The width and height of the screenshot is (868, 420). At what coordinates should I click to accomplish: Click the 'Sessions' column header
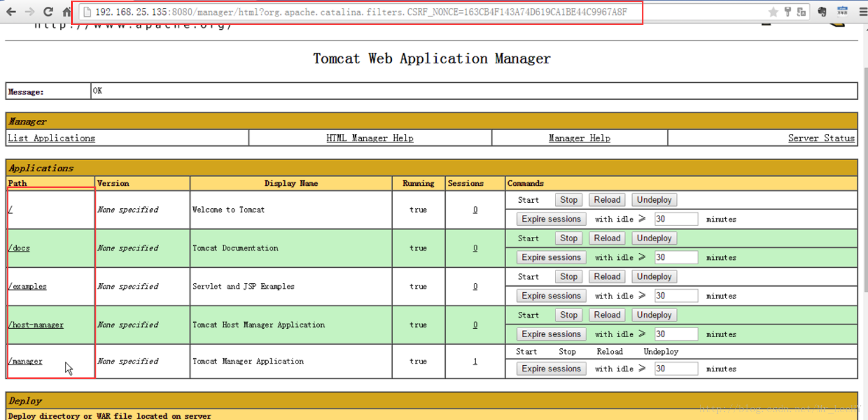pos(465,183)
